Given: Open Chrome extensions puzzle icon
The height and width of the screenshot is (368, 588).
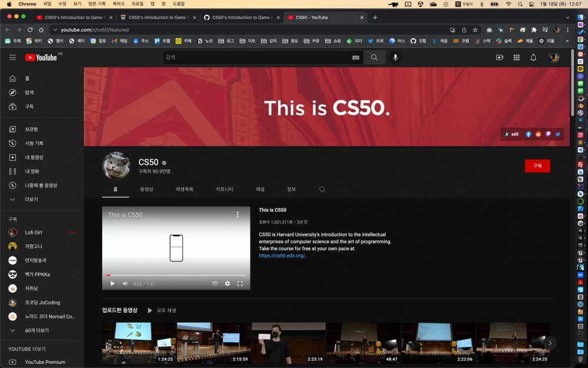Looking at the screenshot, I should 534,29.
